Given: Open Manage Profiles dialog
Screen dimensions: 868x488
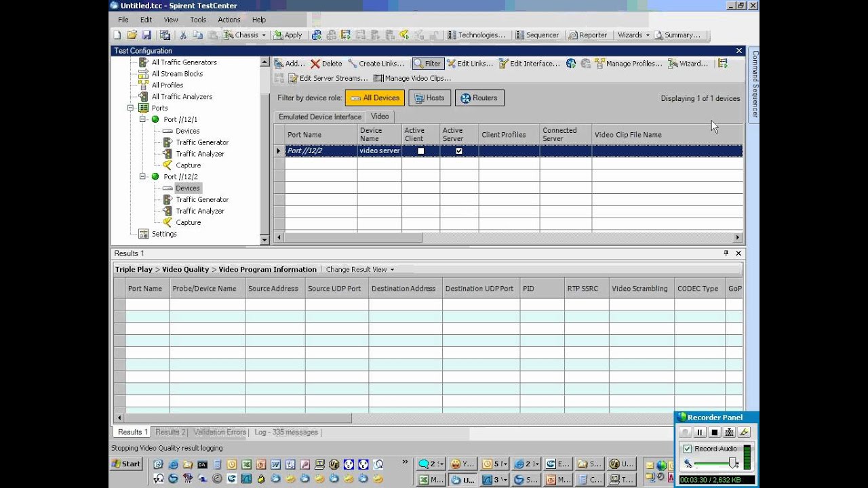Looking at the screenshot, I should point(629,64).
